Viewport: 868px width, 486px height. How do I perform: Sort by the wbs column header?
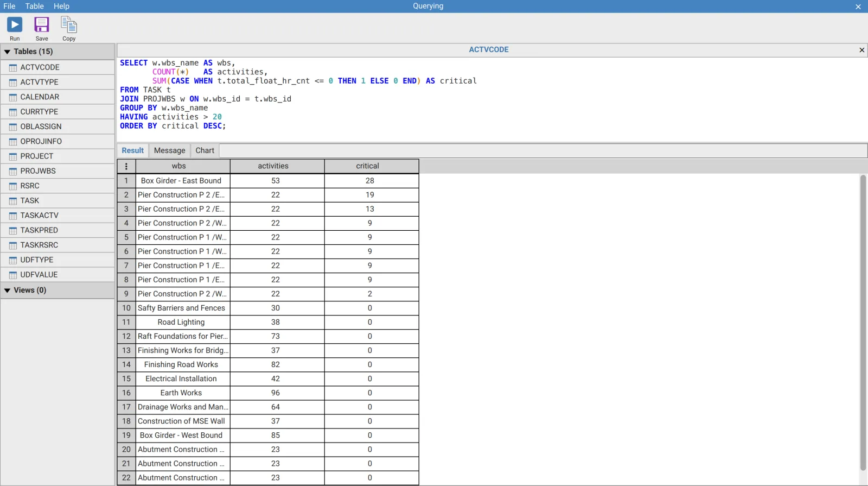183,166
